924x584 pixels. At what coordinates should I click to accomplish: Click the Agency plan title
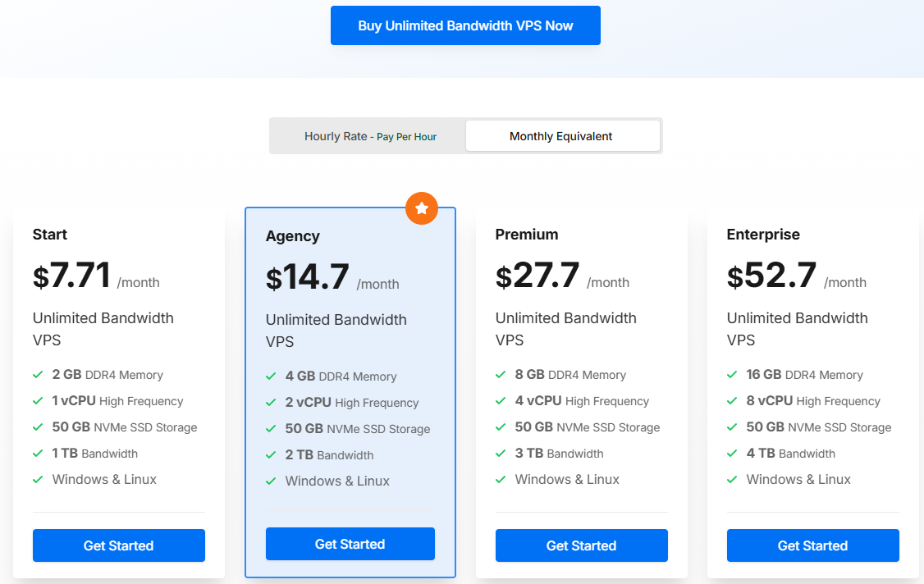click(293, 236)
